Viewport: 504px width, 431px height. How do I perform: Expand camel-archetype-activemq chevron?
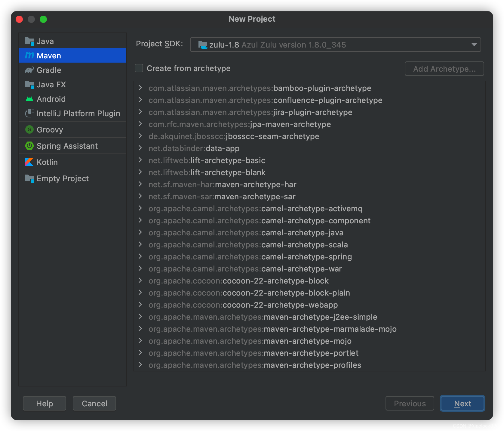point(140,208)
